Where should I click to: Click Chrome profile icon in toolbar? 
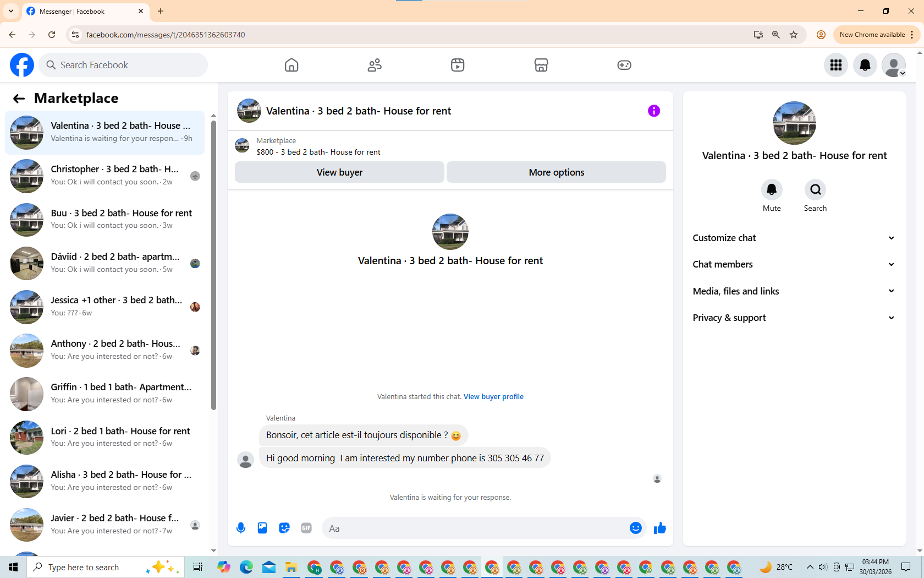point(821,35)
